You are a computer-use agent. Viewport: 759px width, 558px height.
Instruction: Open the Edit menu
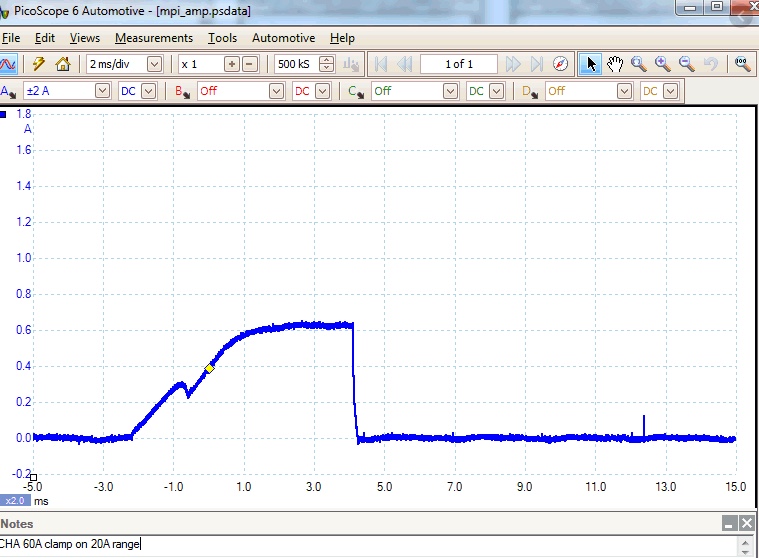click(45, 38)
